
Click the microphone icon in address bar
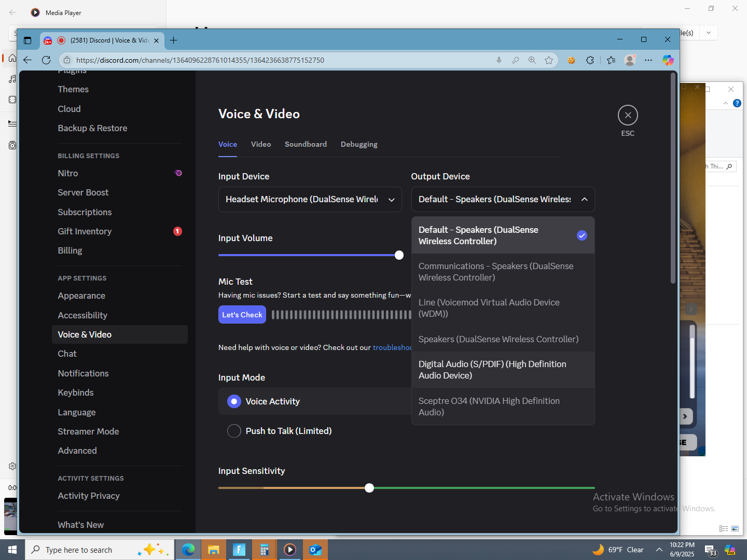[499, 60]
